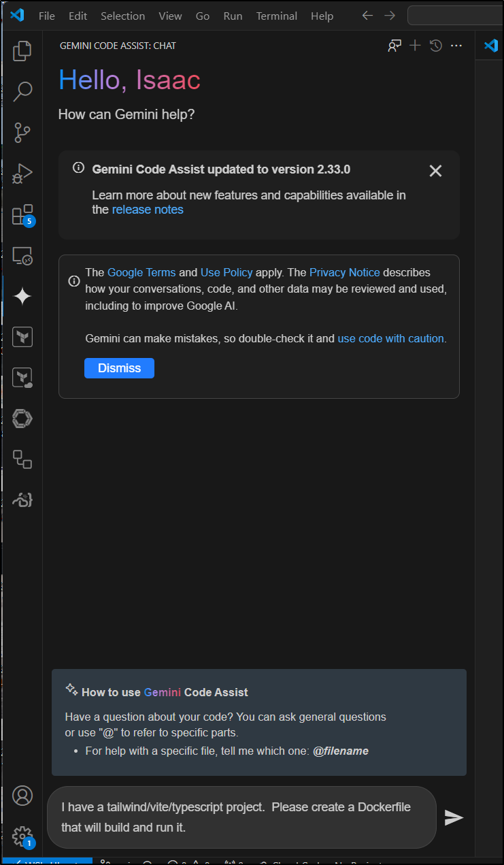The width and height of the screenshot is (504, 865).
Task: Open the Help menu
Action: pyautogui.click(x=322, y=16)
